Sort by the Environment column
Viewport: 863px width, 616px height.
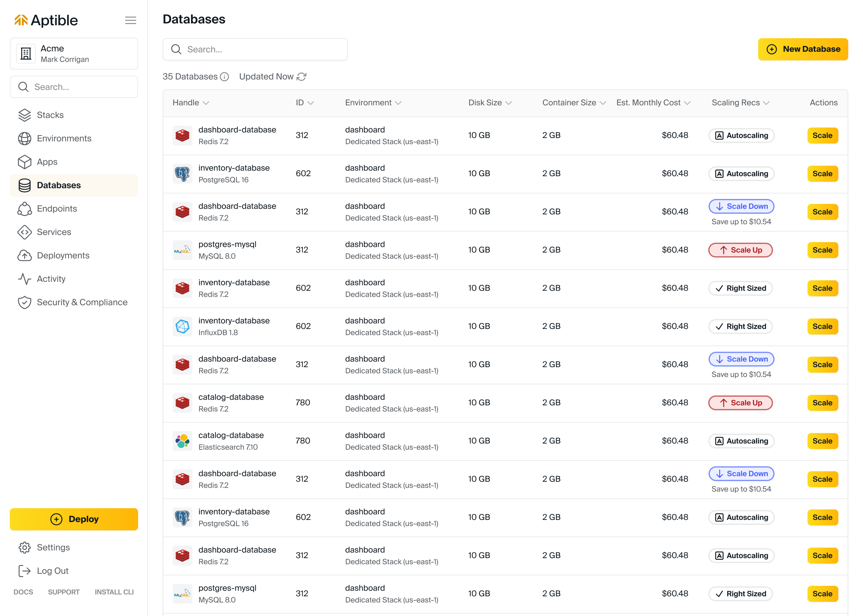[373, 103]
